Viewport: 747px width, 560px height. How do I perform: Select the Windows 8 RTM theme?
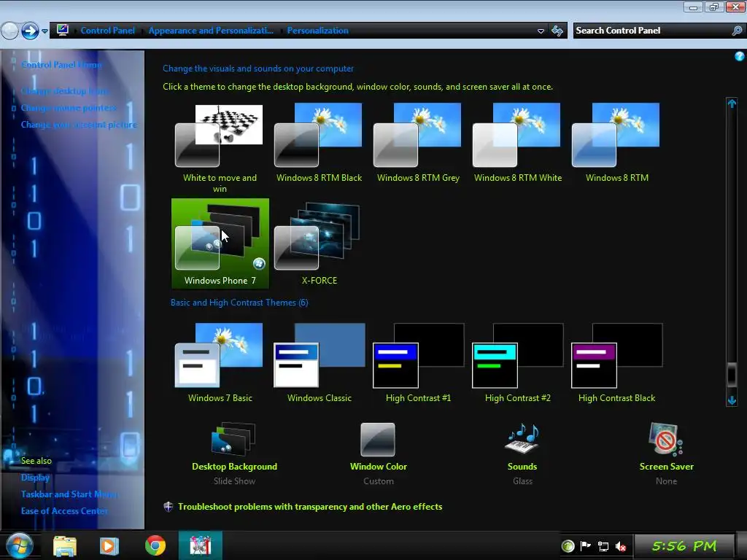pyautogui.click(x=616, y=143)
